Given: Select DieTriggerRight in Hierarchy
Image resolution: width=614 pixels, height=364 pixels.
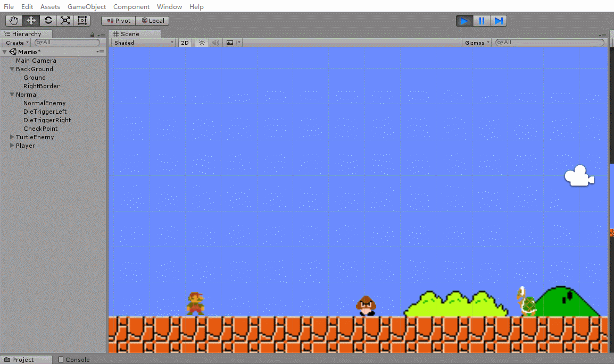Looking at the screenshot, I should [x=47, y=120].
